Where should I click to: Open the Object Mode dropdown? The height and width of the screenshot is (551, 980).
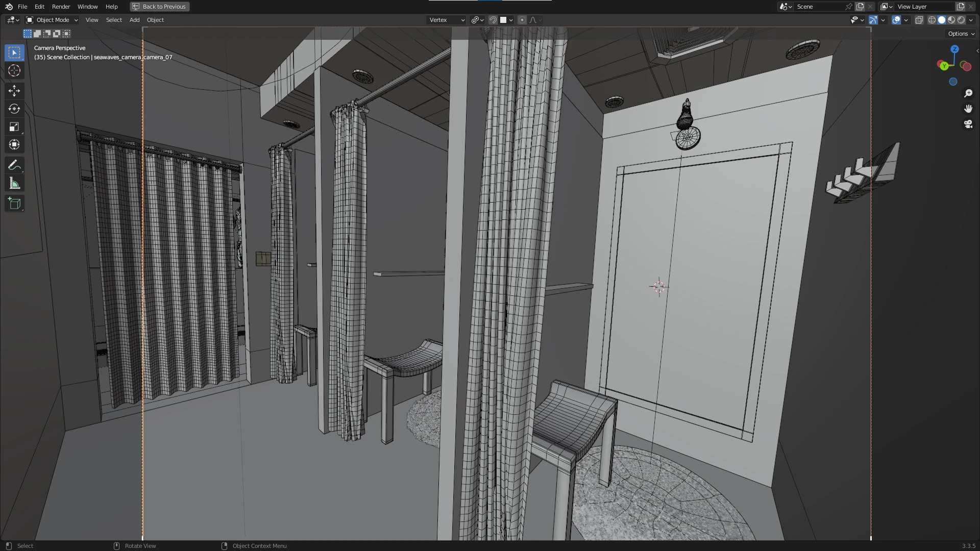(52, 20)
